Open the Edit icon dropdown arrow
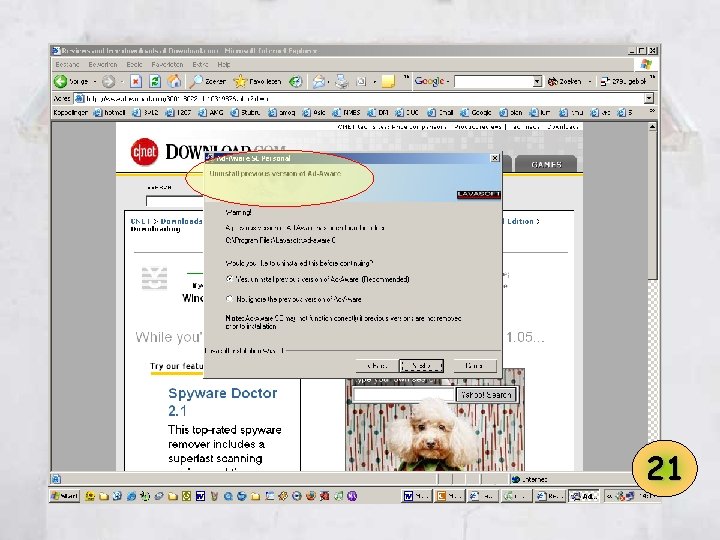This screenshot has height=540, width=720. point(375,82)
